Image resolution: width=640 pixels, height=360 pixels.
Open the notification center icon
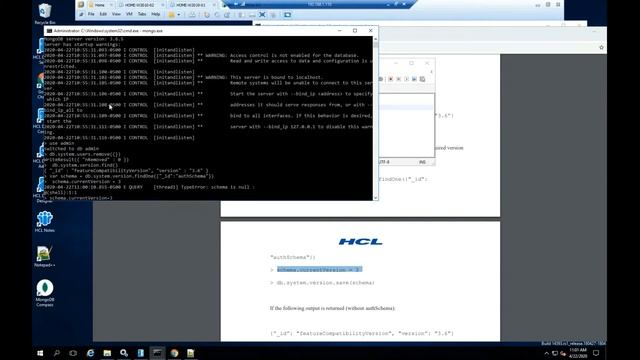click(x=596, y=353)
